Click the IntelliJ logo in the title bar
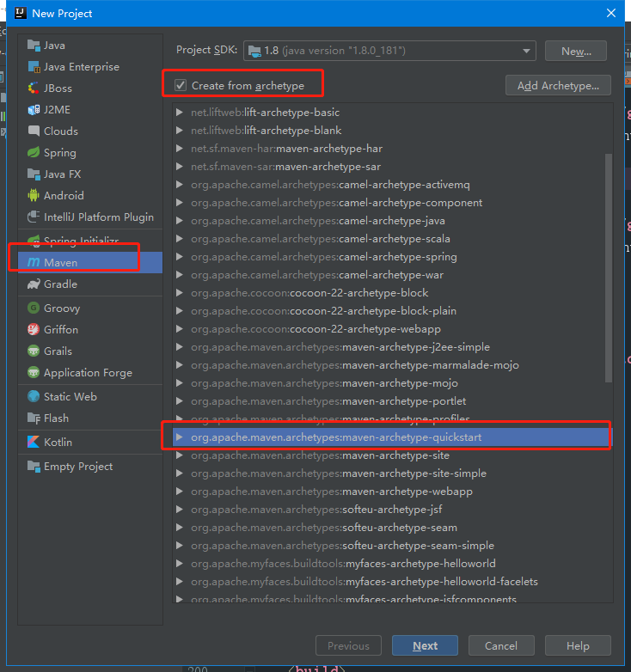 click(20, 13)
